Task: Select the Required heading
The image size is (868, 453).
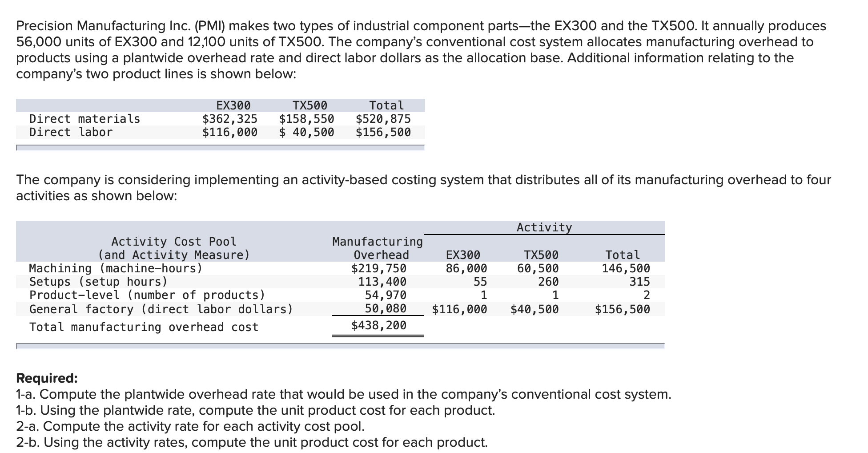Action: coord(46,378)
